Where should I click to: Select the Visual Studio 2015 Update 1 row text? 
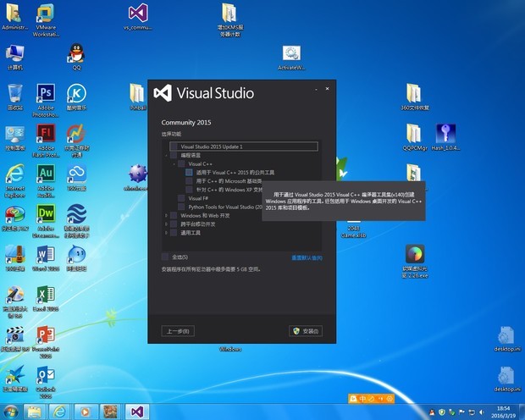[212, 146]
